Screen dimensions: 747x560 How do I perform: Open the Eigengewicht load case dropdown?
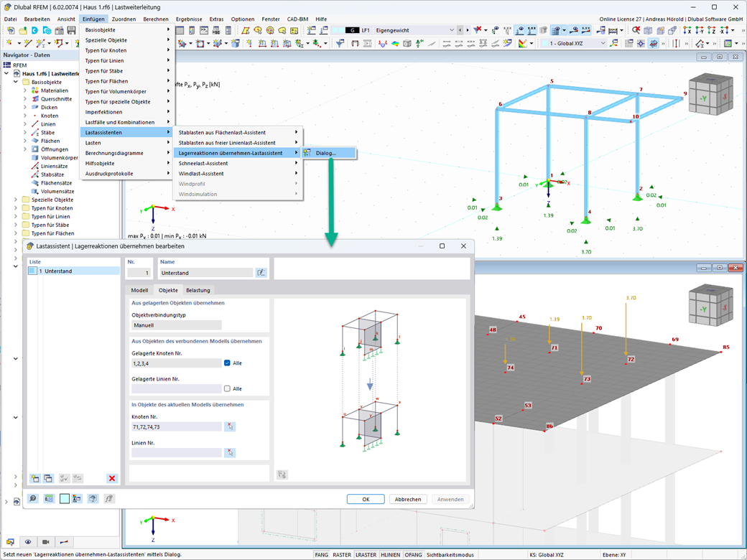click(452, 30)
